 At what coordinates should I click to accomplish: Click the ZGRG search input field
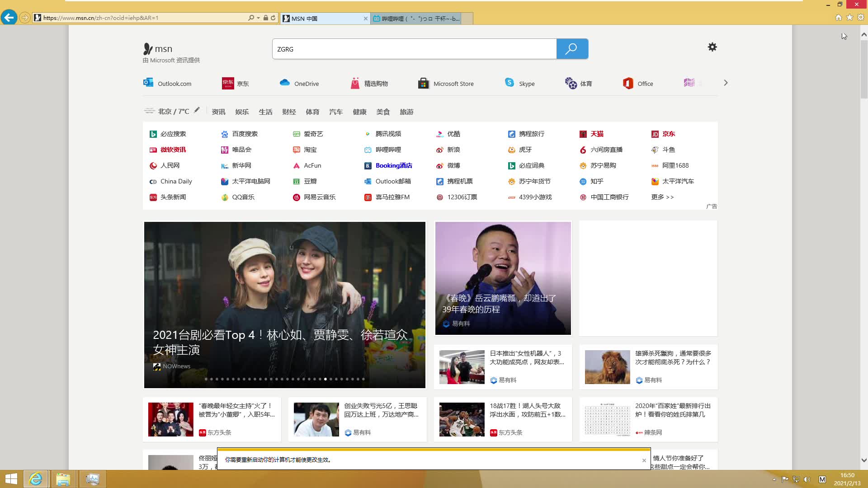tap(414, 49)
